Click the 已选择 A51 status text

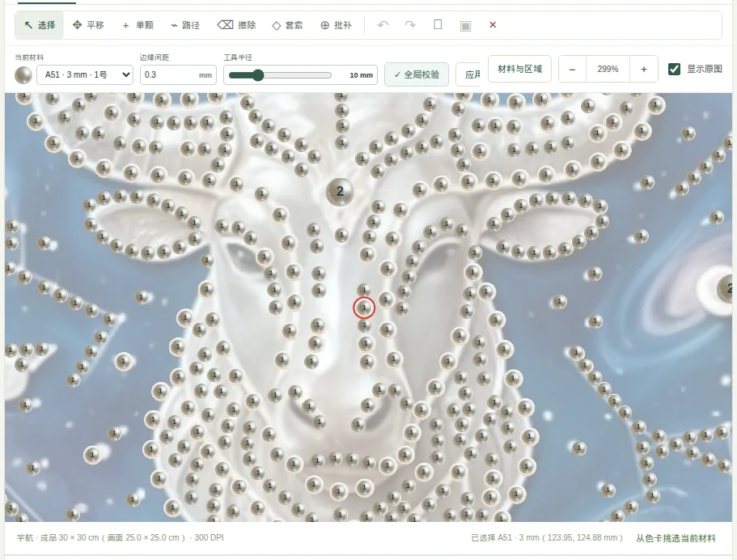point(547,537)
